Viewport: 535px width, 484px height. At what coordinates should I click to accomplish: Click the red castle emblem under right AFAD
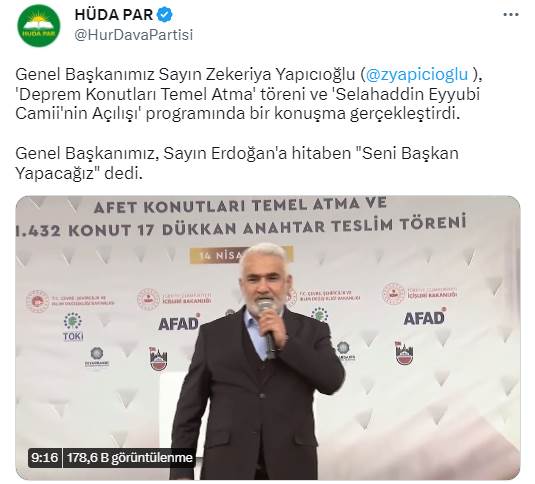click(404, 353)
